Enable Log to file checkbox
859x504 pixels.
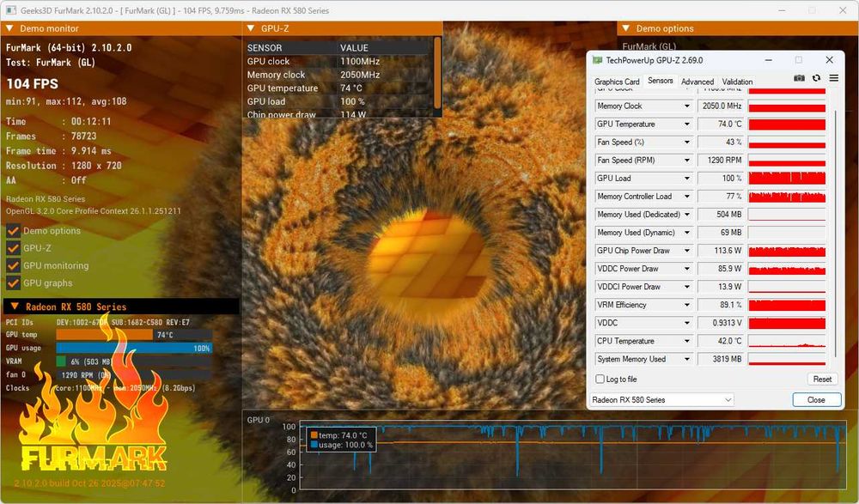(x=600, y=380)
